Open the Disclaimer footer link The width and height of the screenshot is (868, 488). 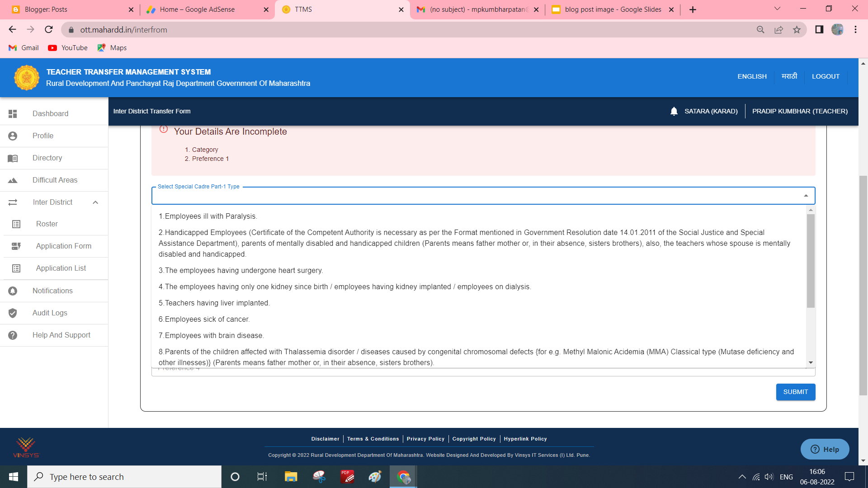(x=325, y=439)
